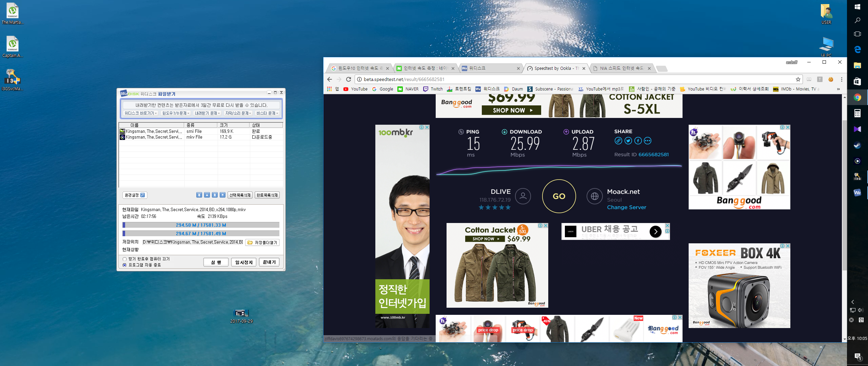Viewport: 868px width, 366px height.
Task: Click the copy link share icon
Action: (x=618, y=141)
